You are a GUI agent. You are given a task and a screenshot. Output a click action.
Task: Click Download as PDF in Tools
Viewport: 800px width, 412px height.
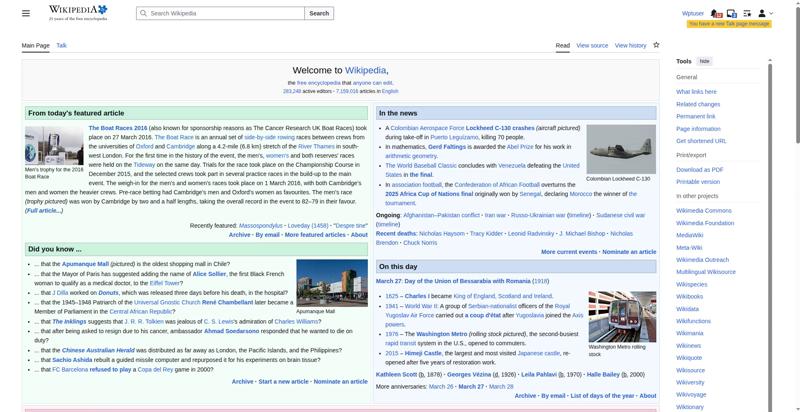point(699,169)
